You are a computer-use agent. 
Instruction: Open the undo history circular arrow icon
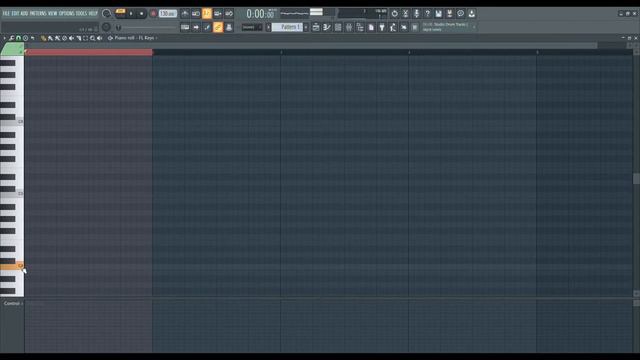(394, 13)
